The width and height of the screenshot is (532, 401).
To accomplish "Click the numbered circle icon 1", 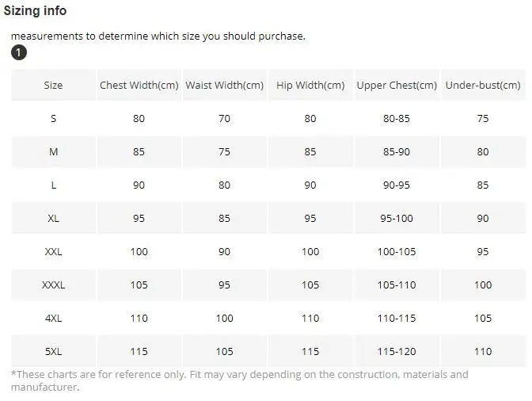I will (19, 52).
